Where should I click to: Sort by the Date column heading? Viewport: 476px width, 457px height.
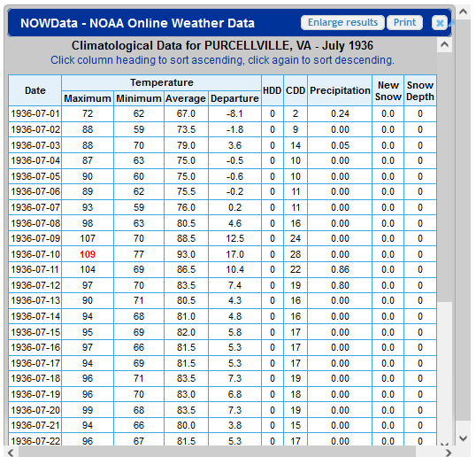coord(35,90)
